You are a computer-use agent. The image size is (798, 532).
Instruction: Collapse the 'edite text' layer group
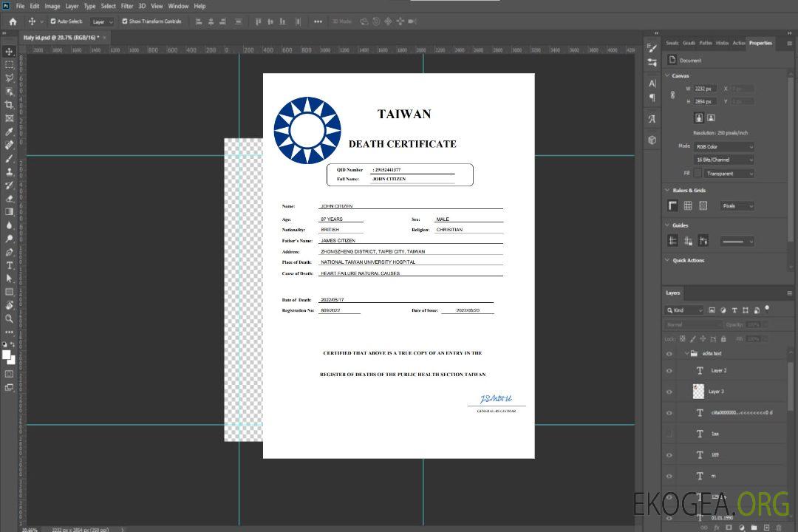pyautogui.click(x=686, y=353)
